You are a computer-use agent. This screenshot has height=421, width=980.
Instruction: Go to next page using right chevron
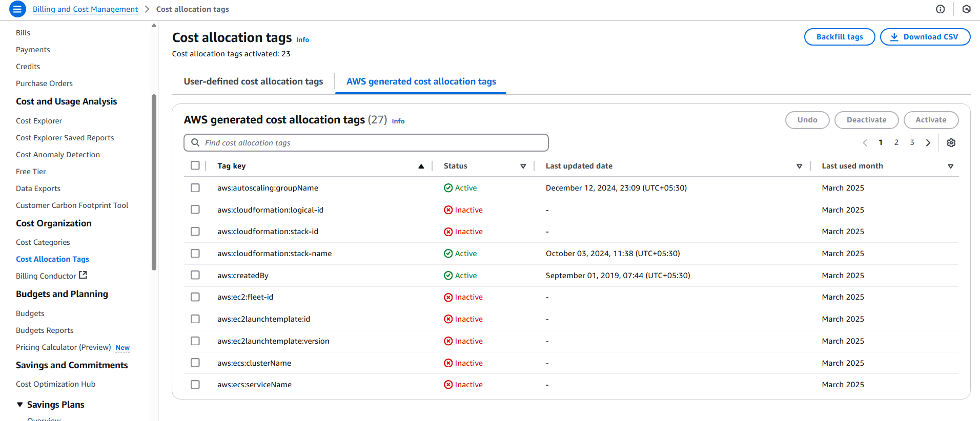coord(928,143)
